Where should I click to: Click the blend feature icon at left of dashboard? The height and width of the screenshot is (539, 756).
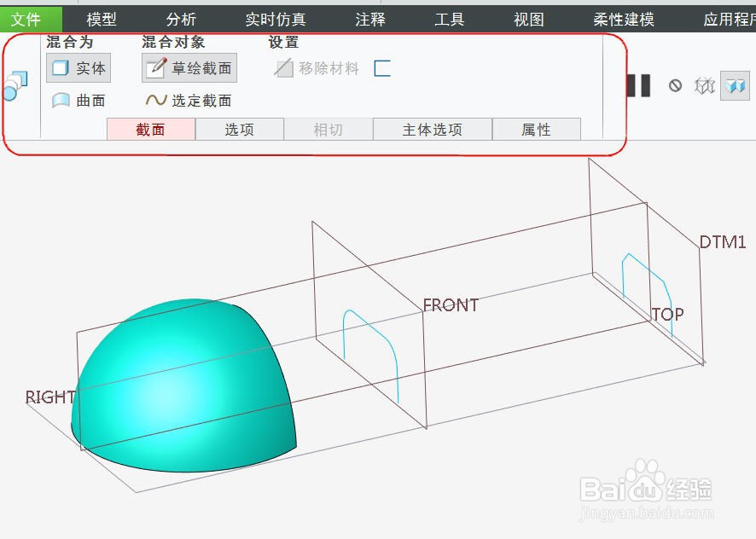click(x=16, y=86)
